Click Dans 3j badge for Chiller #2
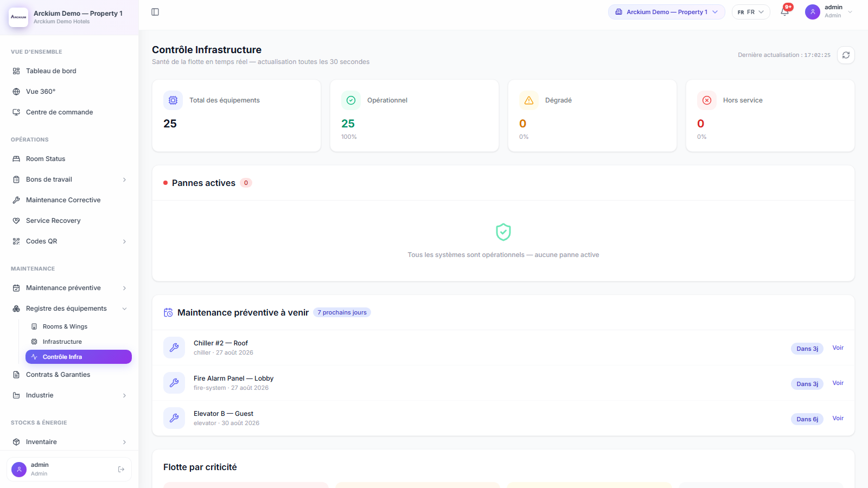 click(807, 349)
